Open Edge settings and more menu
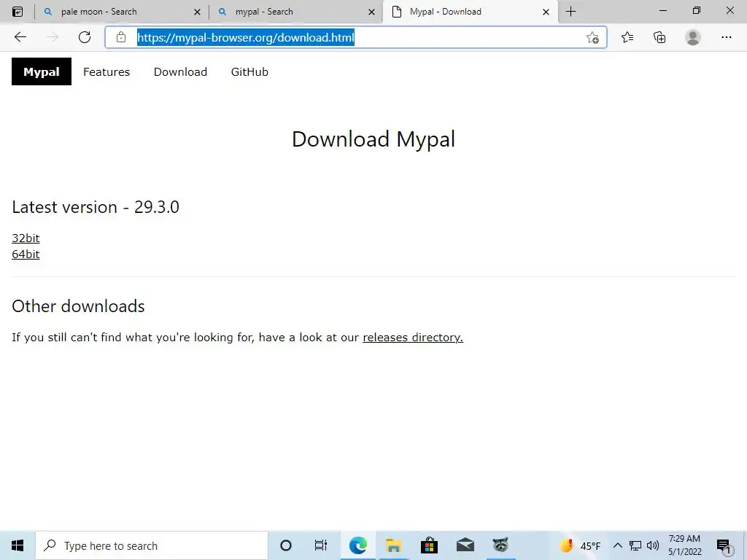 (726, 37)
